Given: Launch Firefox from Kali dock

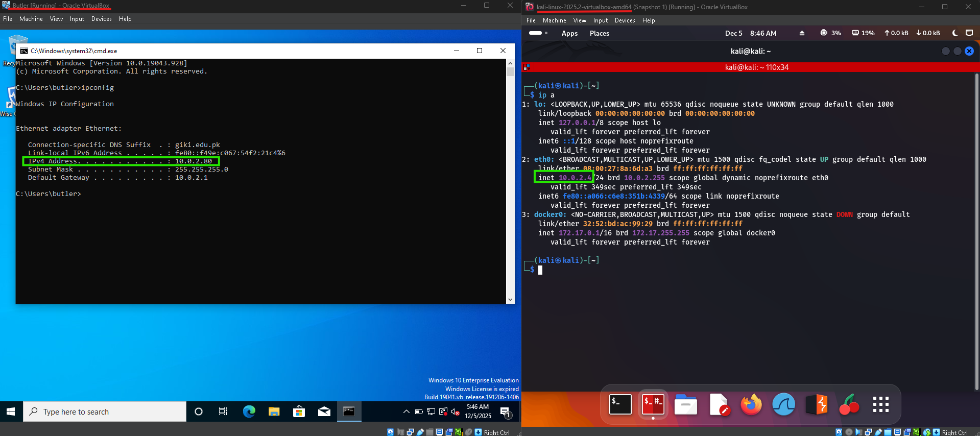Looking at the screenshot, I should click(x=751, y=404).
